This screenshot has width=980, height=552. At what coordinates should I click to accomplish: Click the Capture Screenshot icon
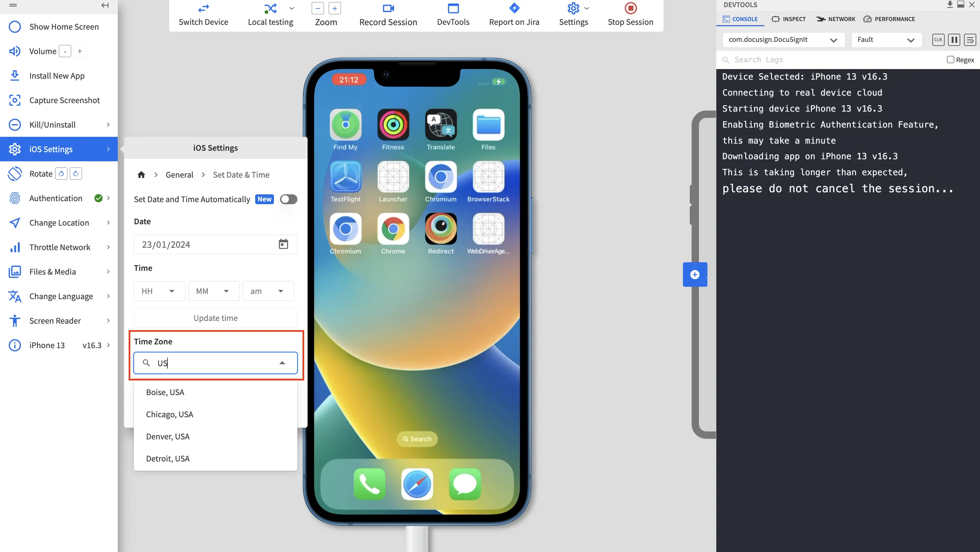(x=14, y=100)
